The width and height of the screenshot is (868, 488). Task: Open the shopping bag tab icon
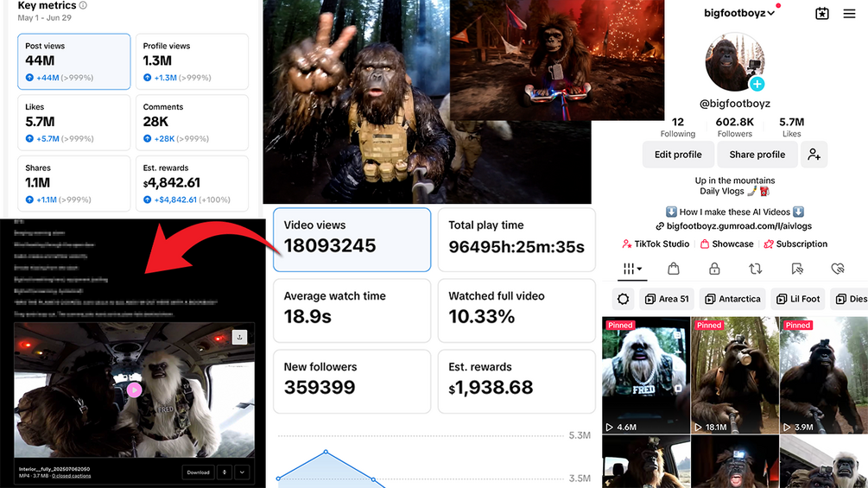673,269
